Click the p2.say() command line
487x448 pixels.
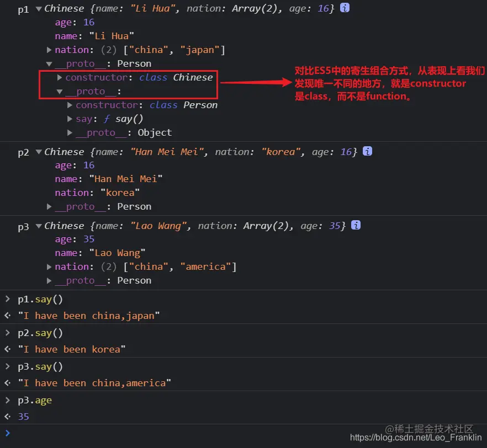40,333
